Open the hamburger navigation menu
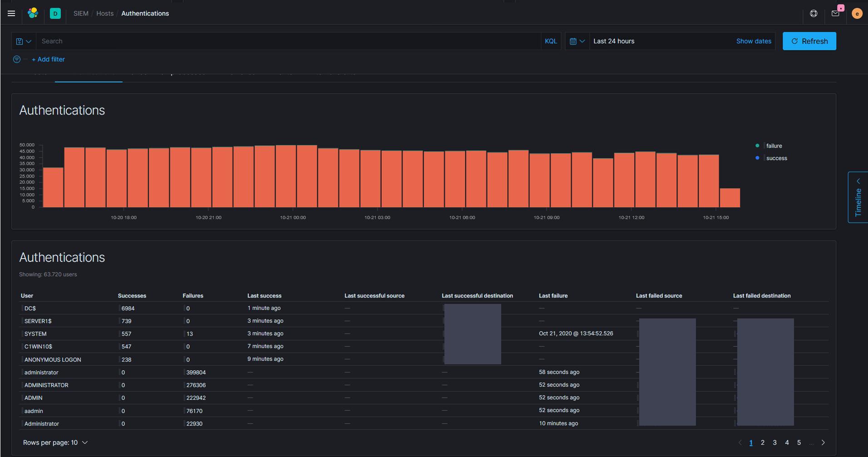This screenshot has height=457, width=868. pyautogui.click(x=11, y=14)
